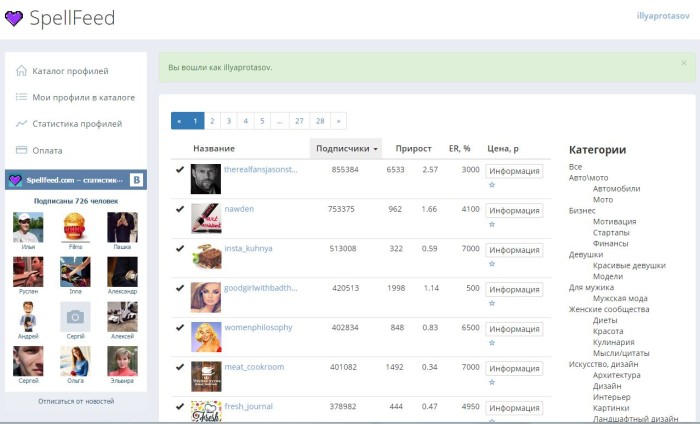
Task: Star the goodgirlwithbadth profile
Action: (492, 303)
